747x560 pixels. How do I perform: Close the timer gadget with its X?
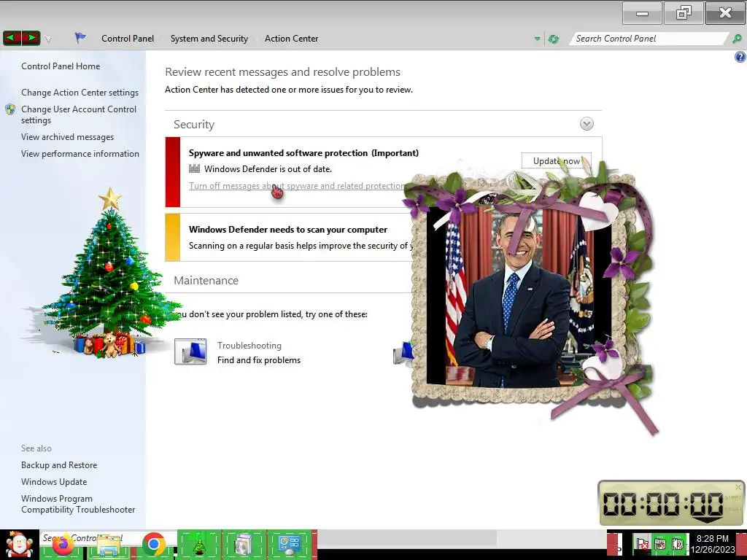coord(738,486)
